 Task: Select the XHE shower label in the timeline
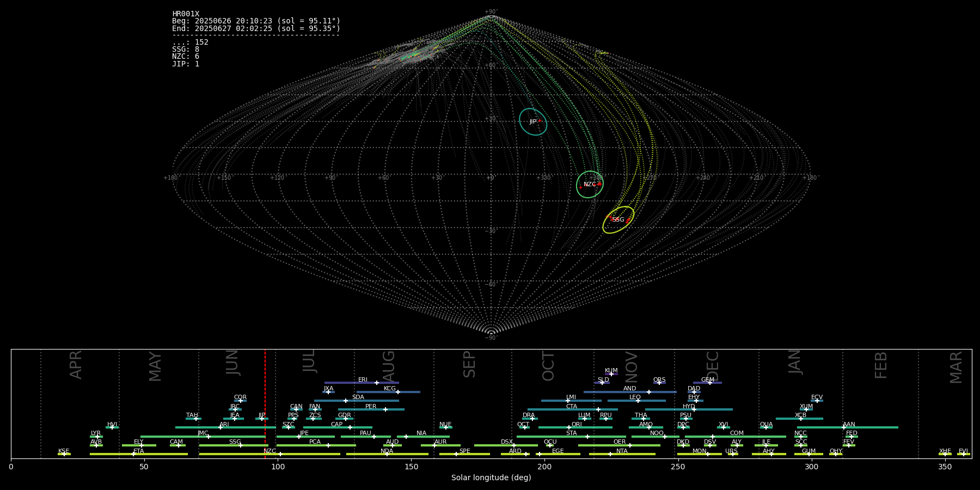(945, 451)
